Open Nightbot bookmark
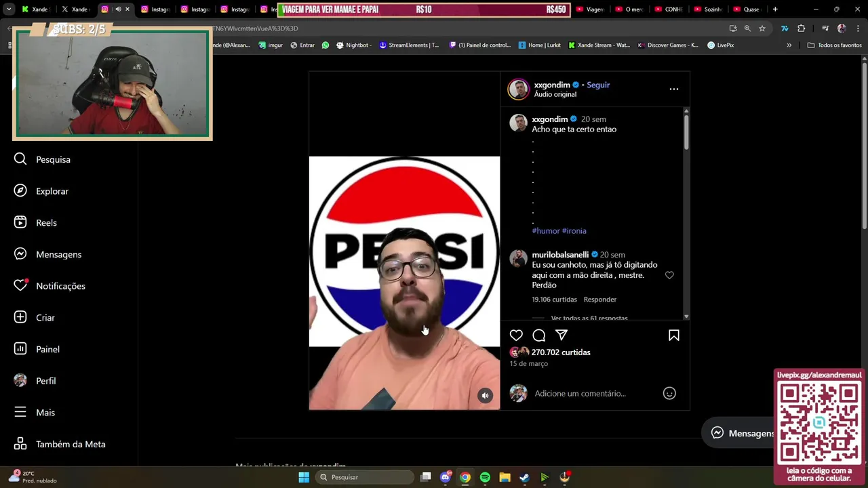Viewport: 868px width, 488px height. click(353, 45)
